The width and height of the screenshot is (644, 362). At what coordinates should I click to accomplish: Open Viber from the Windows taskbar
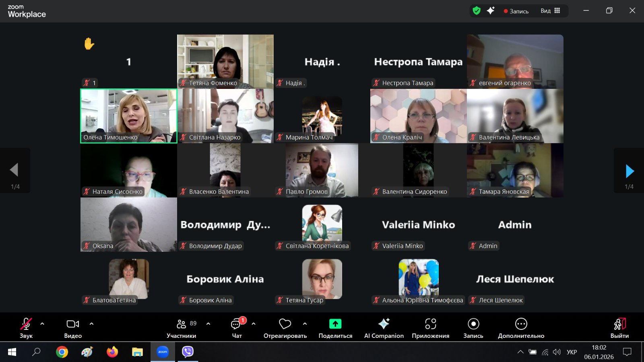[188, 352]
